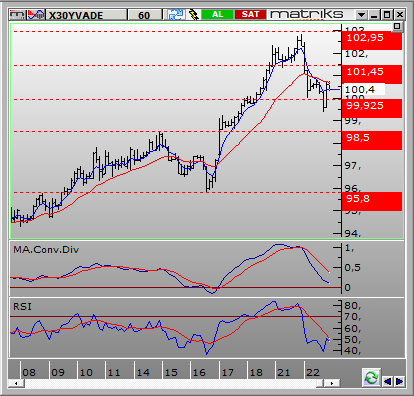
Task: Click the horizontal scrollbar thumb
Action: tap(319, 383)
